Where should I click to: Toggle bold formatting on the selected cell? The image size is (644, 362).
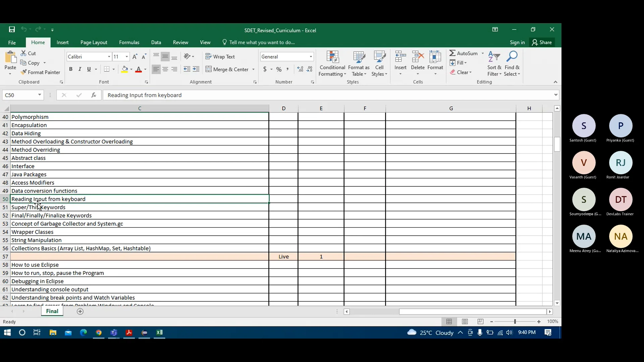(x=71, y=69)
